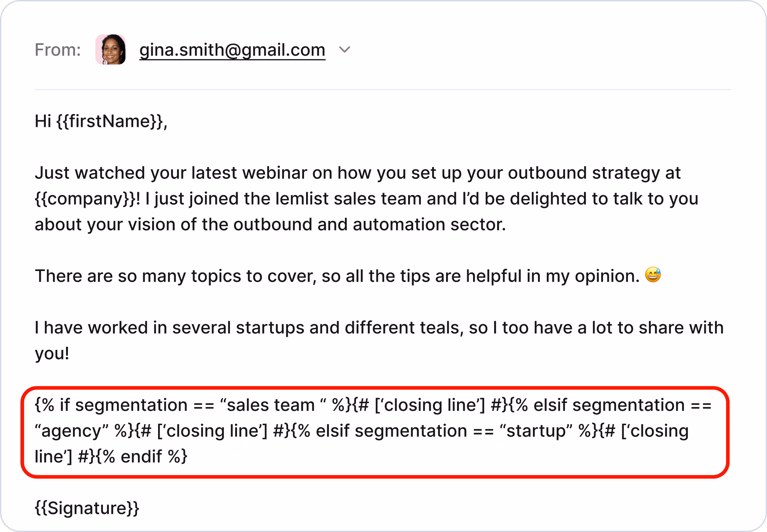Place cursor in "sales team" condition text
The height and width of the screenshot is (532, 767).
(x=270, y=405)
